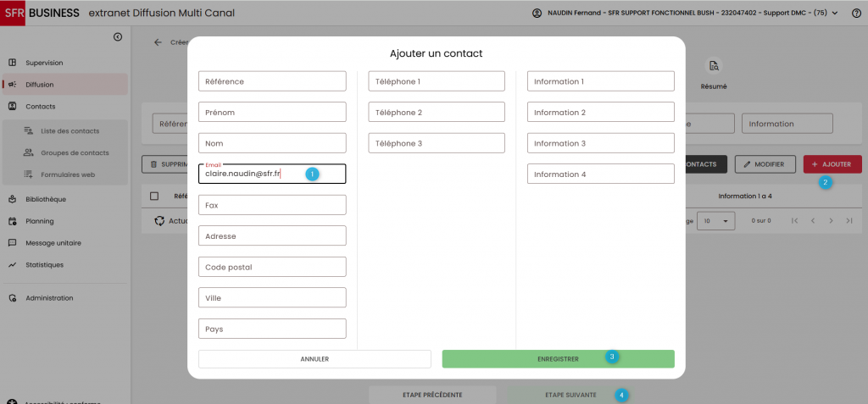Open the Statistiques menu item
868x404 pixels.
point(64,264)
